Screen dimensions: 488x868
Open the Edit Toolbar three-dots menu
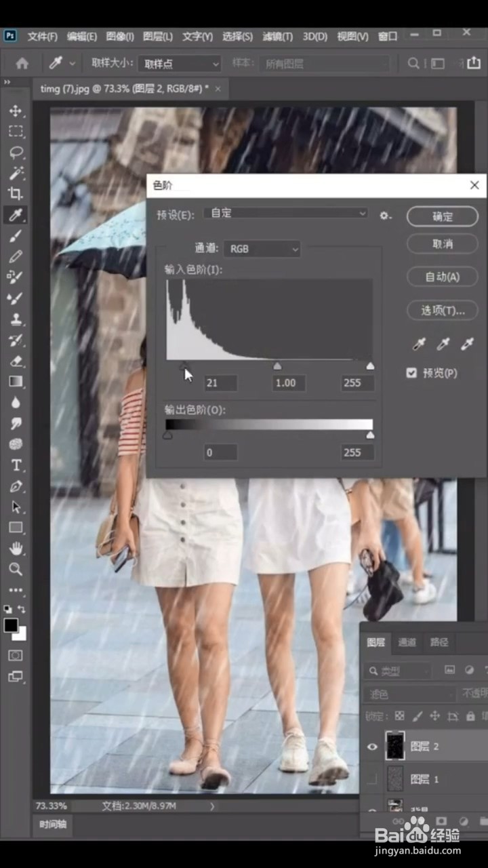[x=16, y=590]
